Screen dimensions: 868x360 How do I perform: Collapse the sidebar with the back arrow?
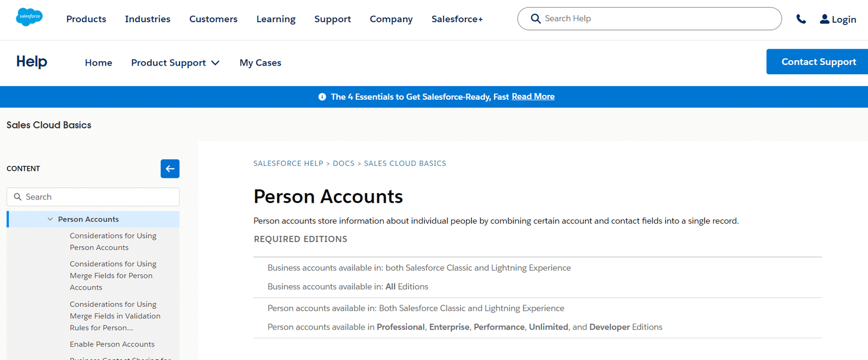tap(170, 169)
